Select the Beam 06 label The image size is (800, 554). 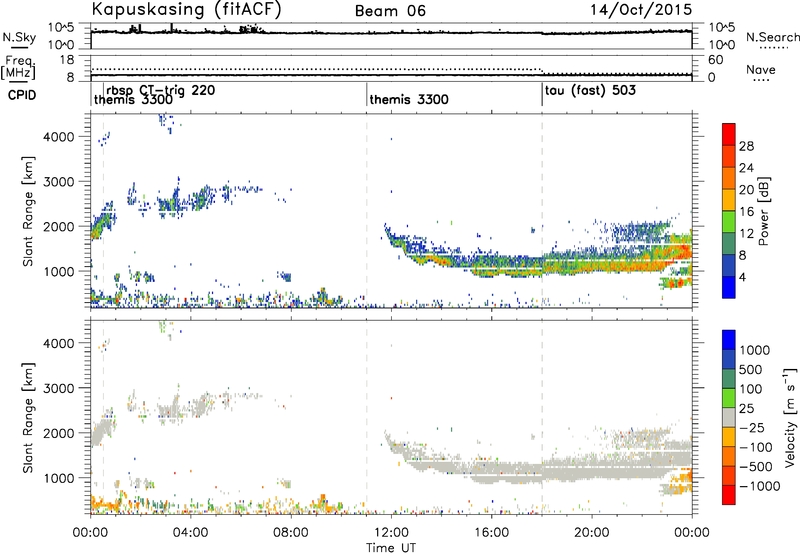point(390,11)
